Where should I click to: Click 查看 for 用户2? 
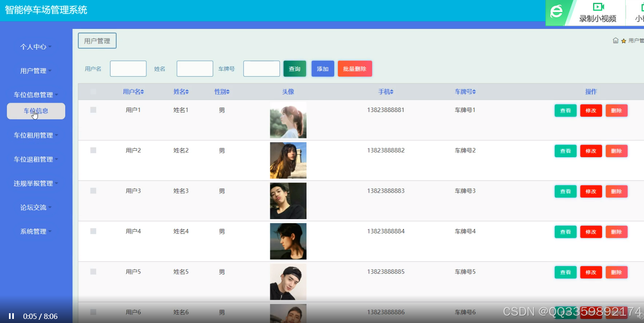(x=565, y=151)
